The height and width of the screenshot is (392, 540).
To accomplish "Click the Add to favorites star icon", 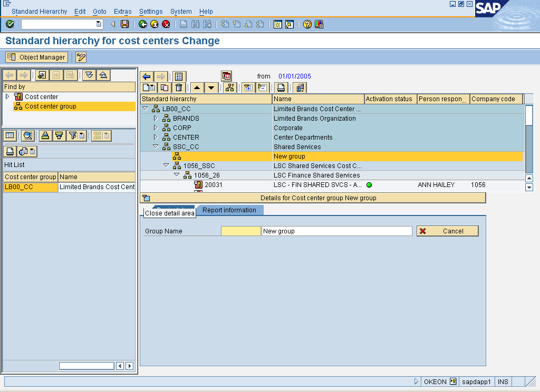I will (42, 75).
